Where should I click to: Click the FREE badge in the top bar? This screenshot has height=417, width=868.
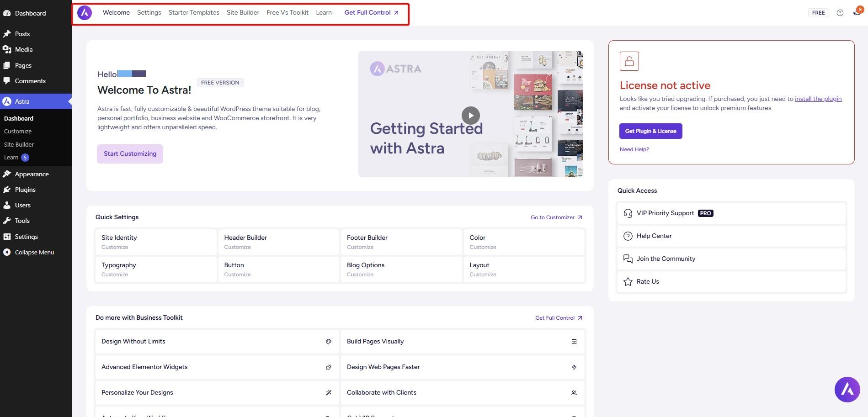click(x=818, y=13)
